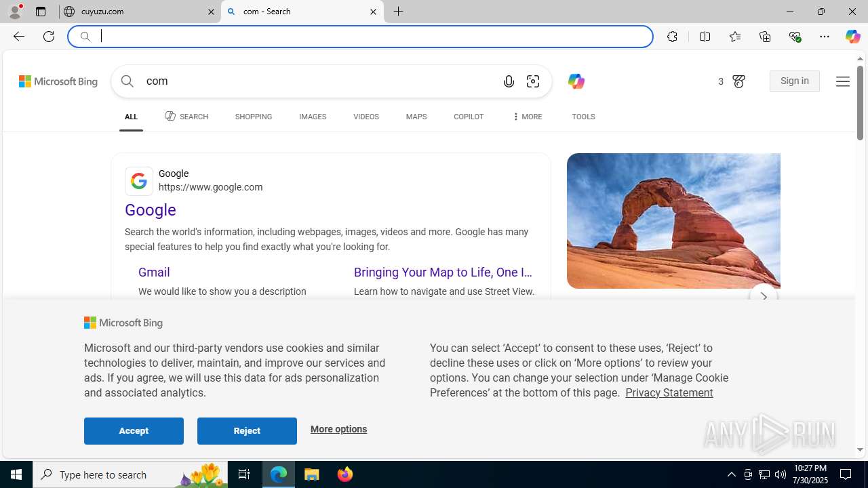Click the Sign in button
The width and height of the screenshot is (868, 488).
coord(795,81)
